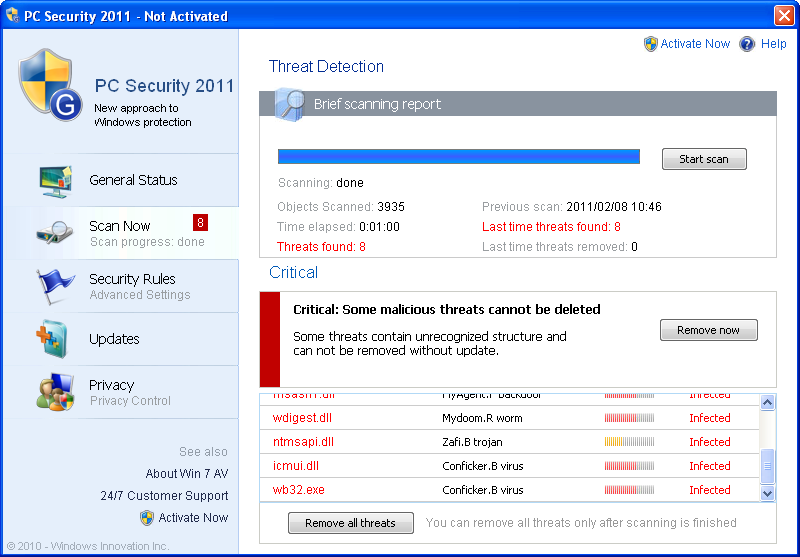Click the threat level bar for wdigest.dll
Image resolution: width=800 pixels, height=557 pixels.
coord(629,418)
